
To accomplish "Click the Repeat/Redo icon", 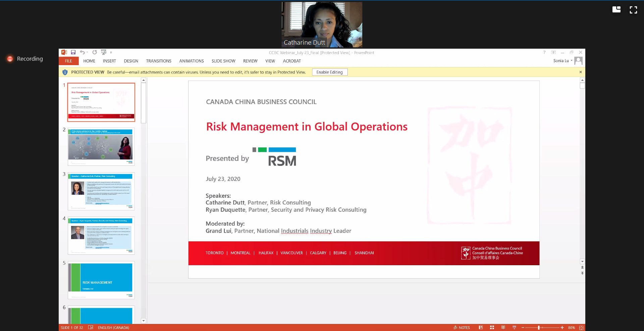I will tap(95, 52).
